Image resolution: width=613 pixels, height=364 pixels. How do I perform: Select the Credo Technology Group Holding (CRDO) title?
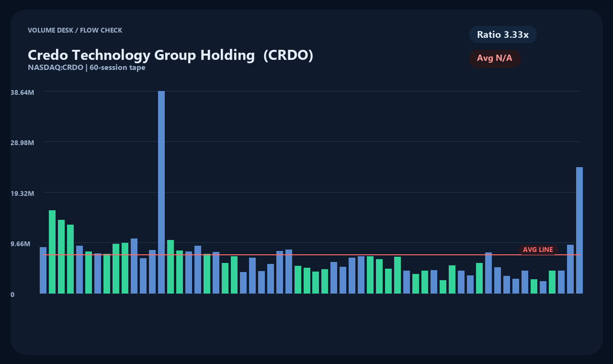(170, 55)
